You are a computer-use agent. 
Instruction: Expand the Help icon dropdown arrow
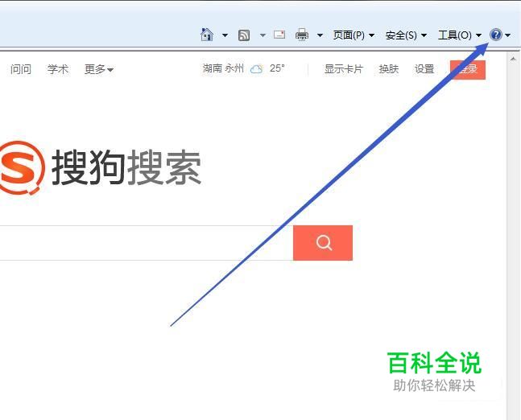507,35
